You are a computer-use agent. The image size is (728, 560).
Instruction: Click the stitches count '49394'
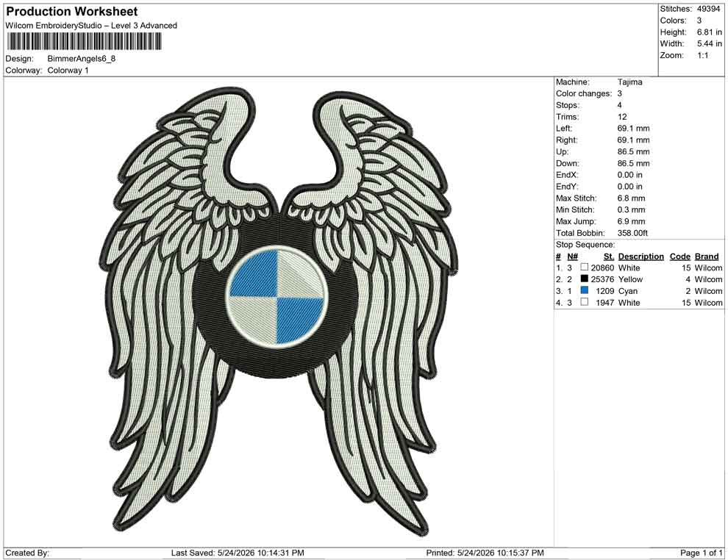point(708,9)
